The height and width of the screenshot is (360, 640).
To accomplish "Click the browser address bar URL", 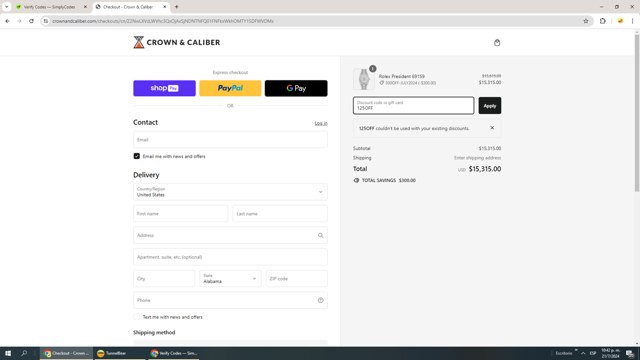I will [163, 21].
